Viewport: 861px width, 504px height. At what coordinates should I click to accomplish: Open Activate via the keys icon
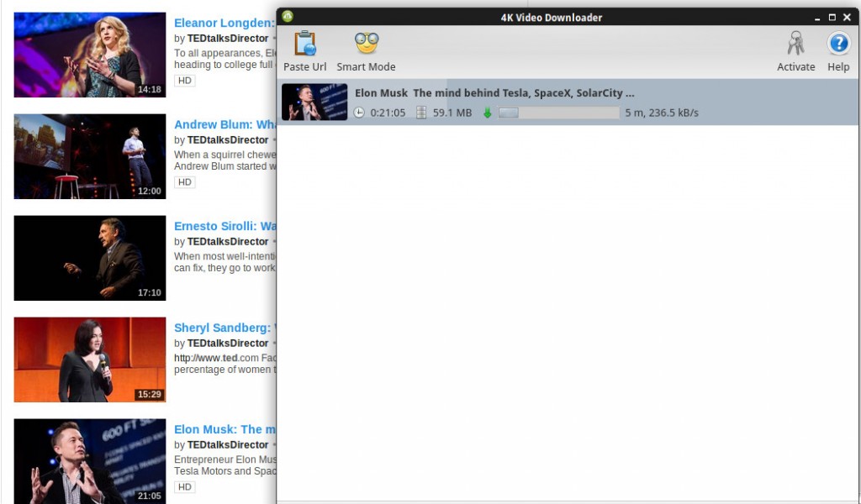tap(795, 43)
